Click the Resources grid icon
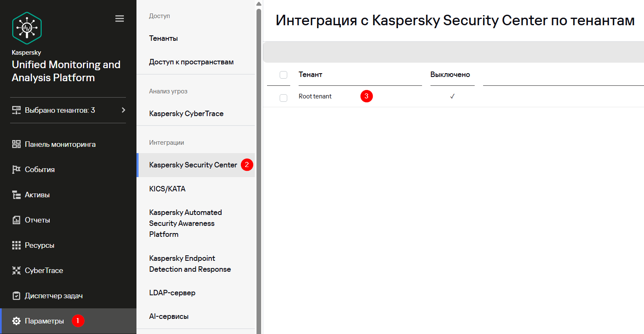The height and width of the screenshot is (334, 644). 16,245
